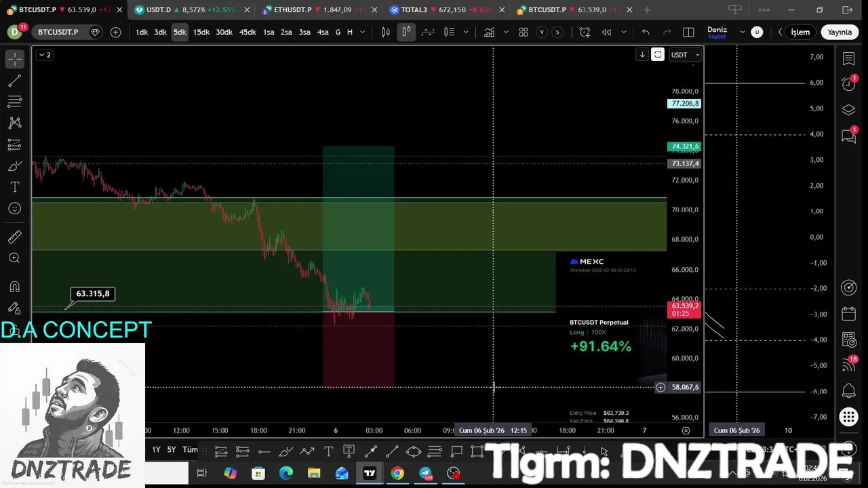Toggle the square scale button beside USDT
868x488 pixels.
pyautogui.click(x=658, y=55)
